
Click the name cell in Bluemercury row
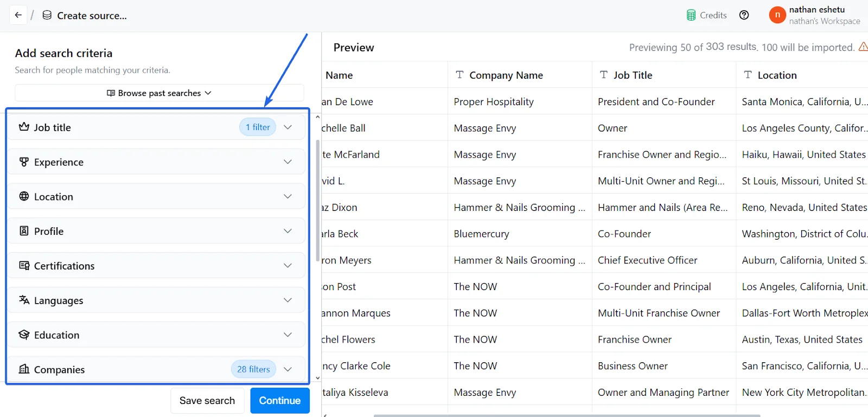coord(385,234)
